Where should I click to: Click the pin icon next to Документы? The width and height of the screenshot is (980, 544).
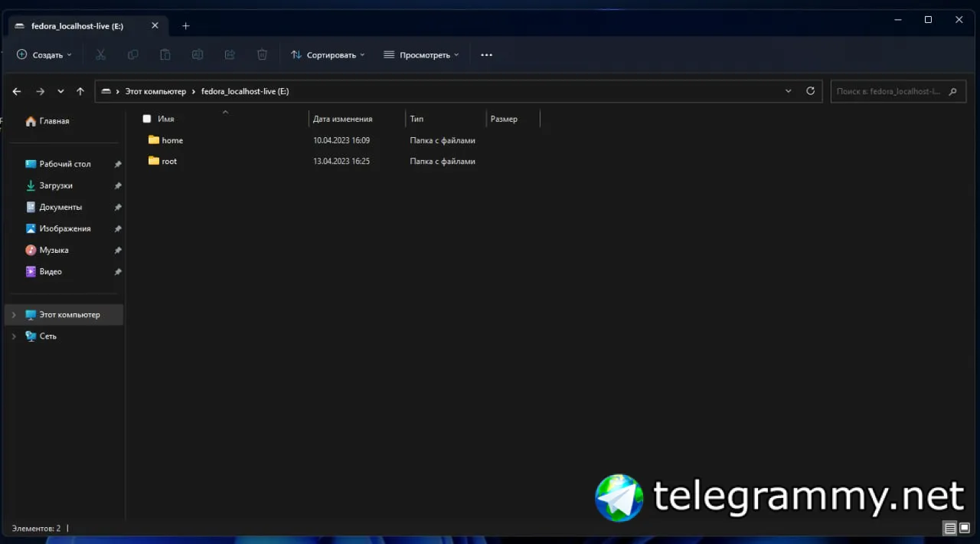point(118,207)
